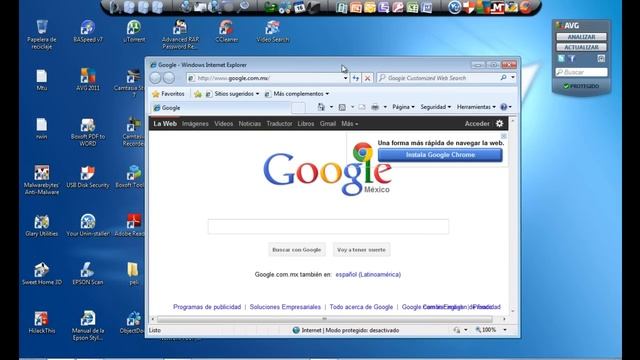The image size is (640, 360).
Task: Click the Firefox icon in the top dock
Action: [x=526, y=7]
